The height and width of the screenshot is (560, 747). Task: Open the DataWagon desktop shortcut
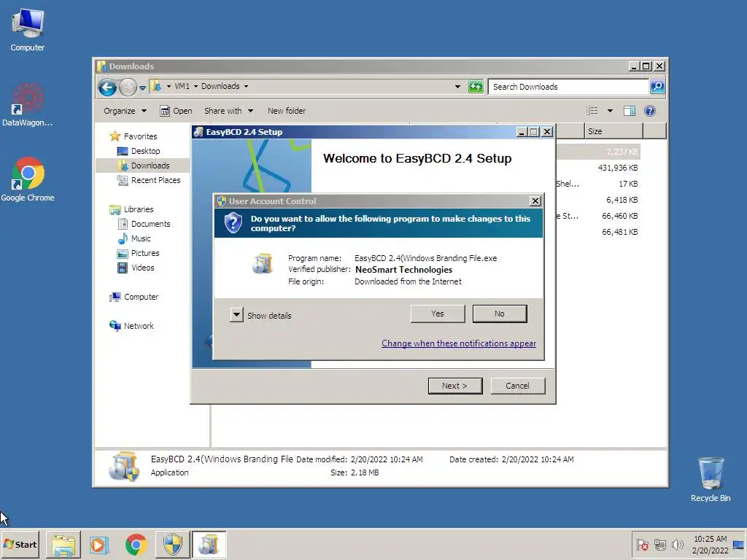click(x=27, y=105)
